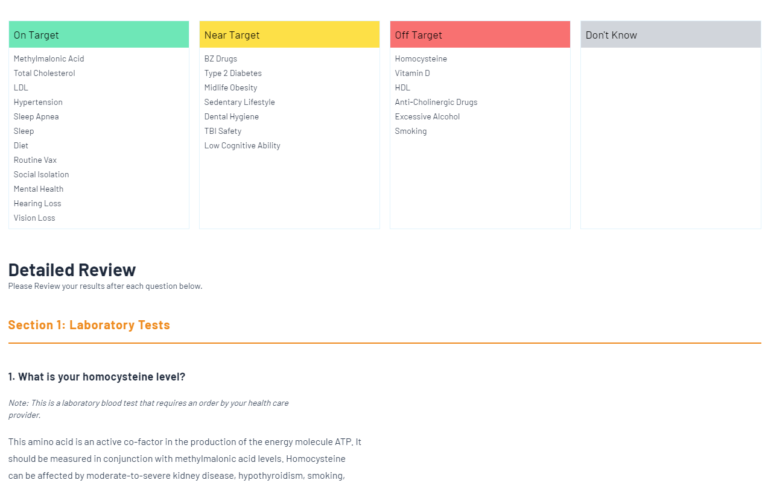
Task: Click the On Target column header
Action: 98,35
